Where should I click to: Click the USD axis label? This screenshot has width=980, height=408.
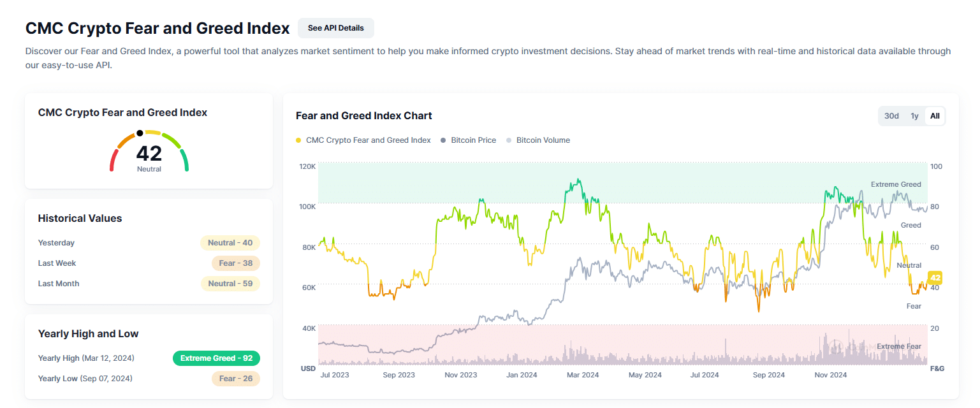308,368
